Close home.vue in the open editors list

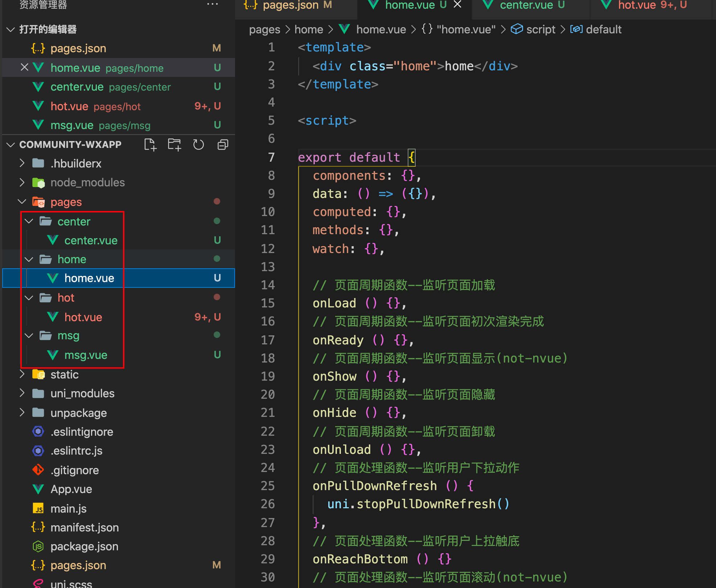pyautogui.click(x=24, y=67)
